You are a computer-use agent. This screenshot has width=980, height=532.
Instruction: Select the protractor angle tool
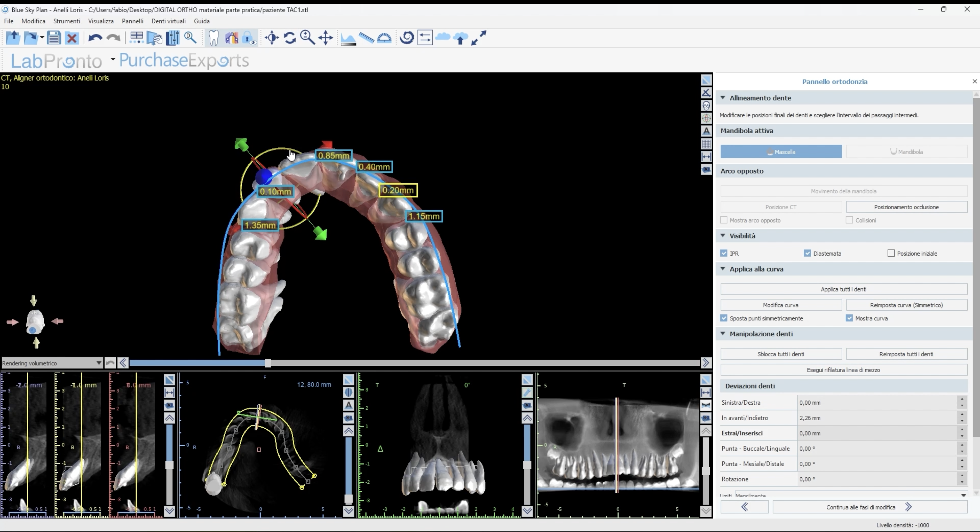click(384, 38)
